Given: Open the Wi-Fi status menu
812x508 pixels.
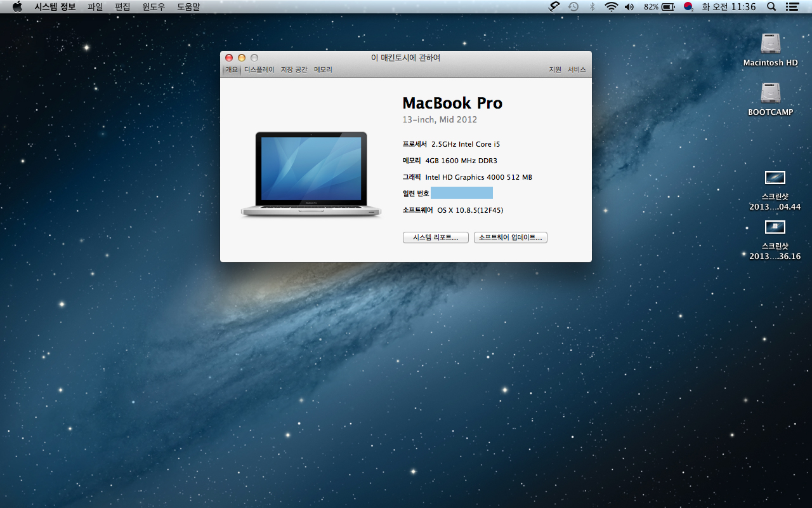Looking at the screenshot, I should click(x=611, y=7).
